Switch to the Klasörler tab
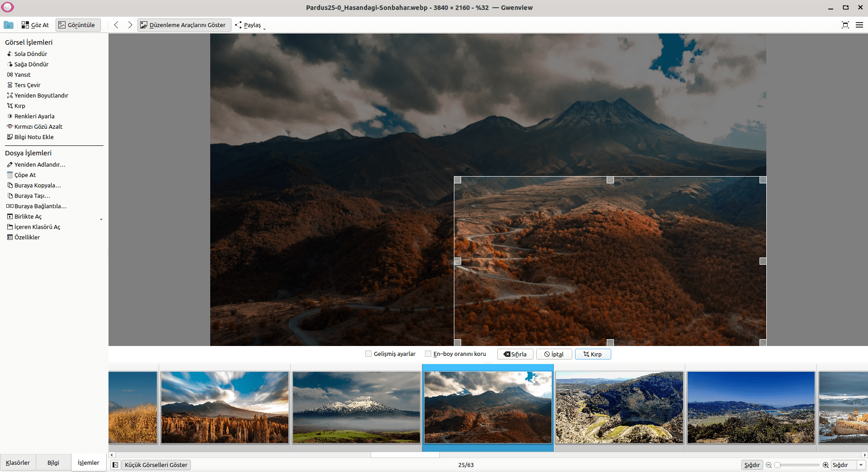 click(x=18, y=463)
